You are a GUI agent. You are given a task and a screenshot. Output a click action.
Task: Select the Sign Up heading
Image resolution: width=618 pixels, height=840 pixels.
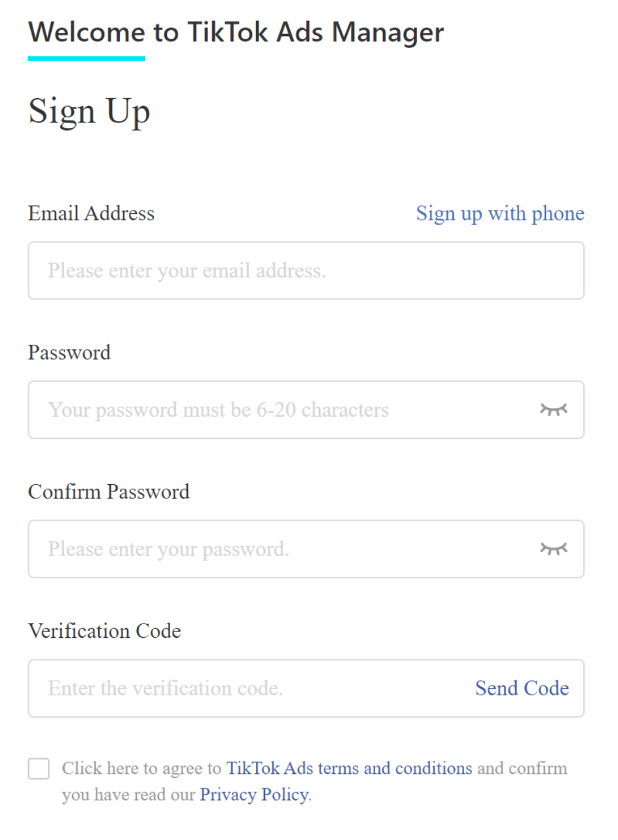[89, 111]
